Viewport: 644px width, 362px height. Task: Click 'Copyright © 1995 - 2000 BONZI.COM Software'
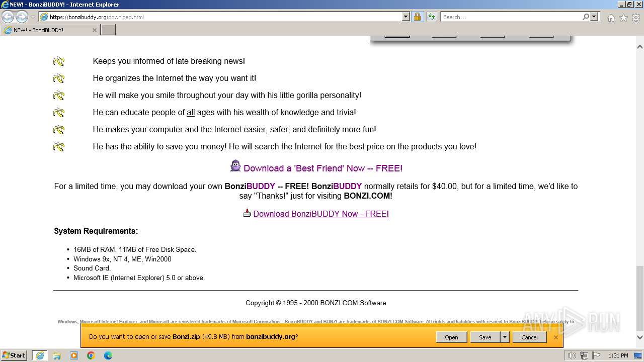(x=316, y=303)
